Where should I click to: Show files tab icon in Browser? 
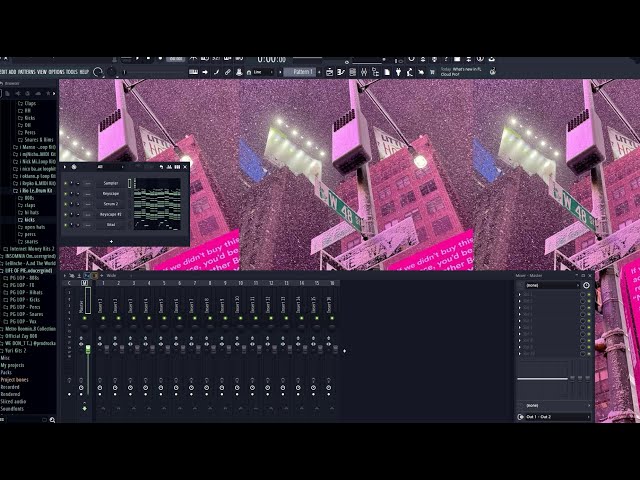point(8,93)
